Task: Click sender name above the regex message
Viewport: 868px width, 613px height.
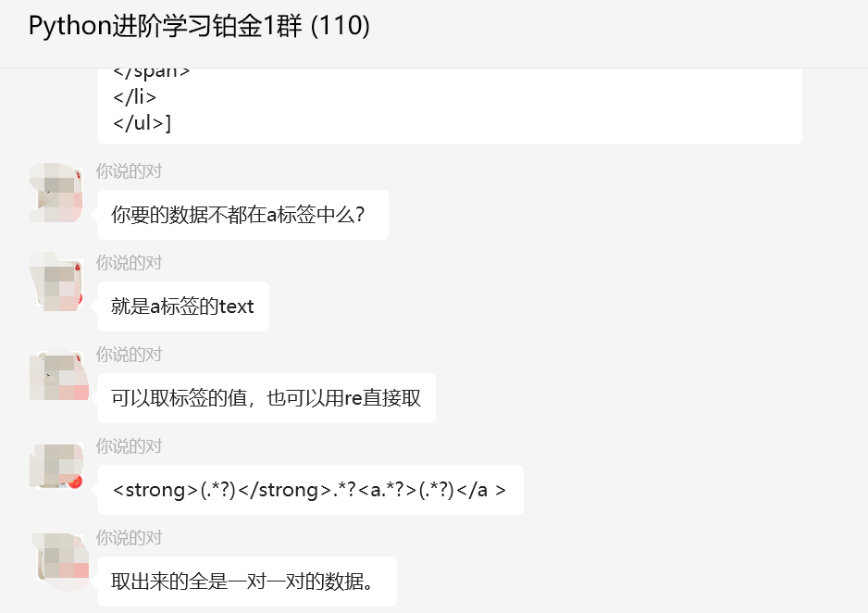Action: pyautogui.click(x=129, y=446)
